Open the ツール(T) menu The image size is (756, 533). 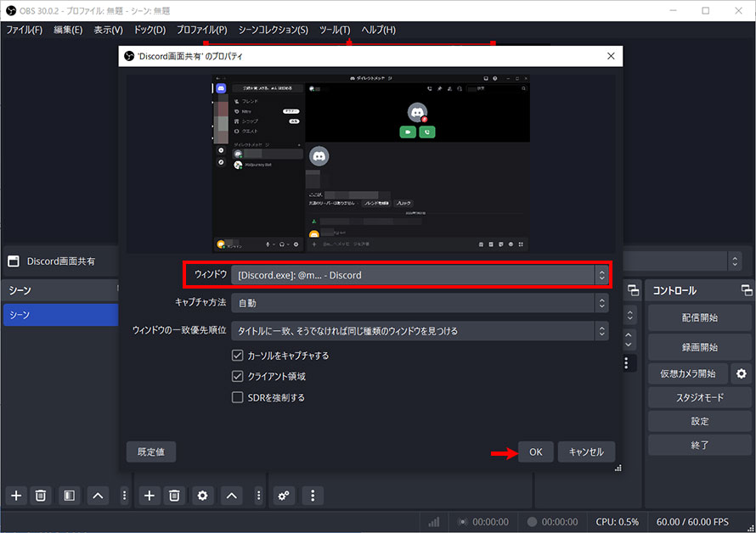point(335,30)
